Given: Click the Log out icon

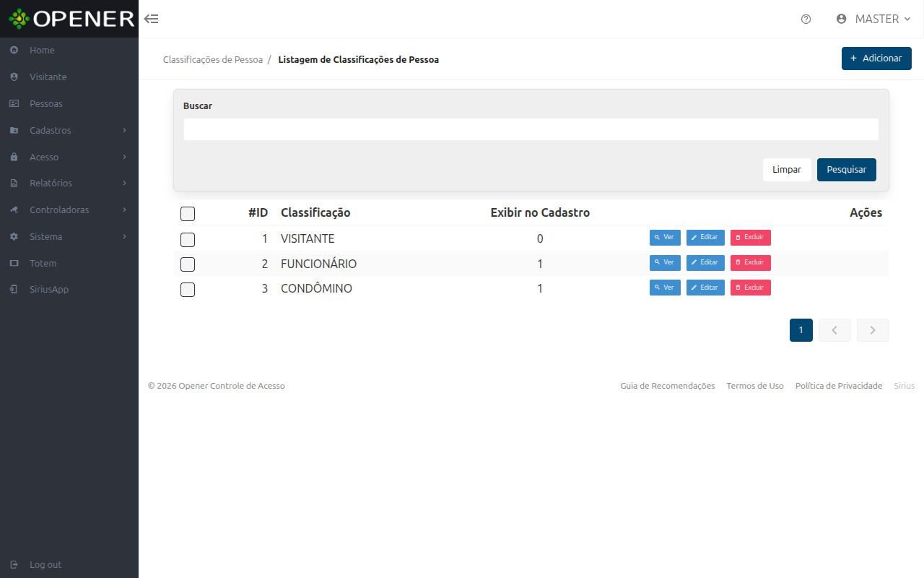Looking at the screenshot, I should click(14, 565).
